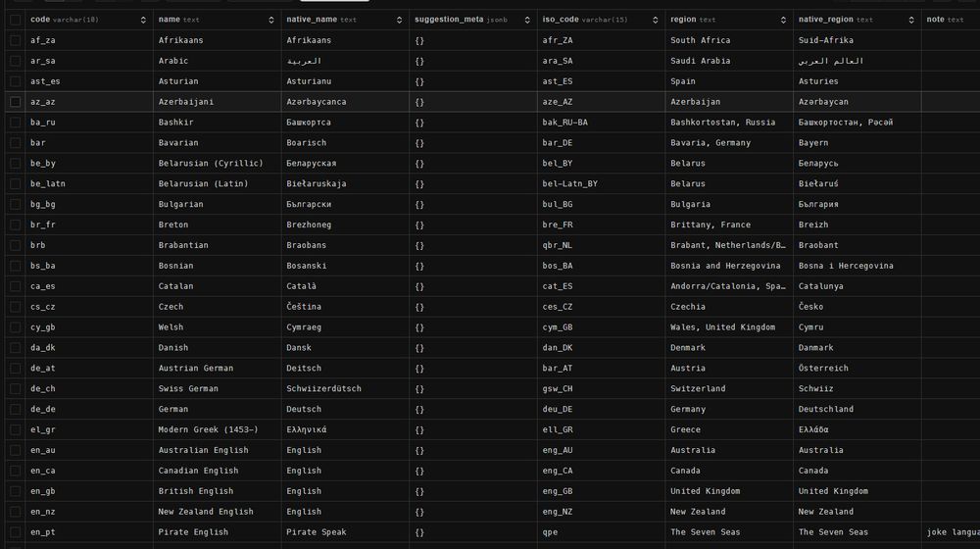Click the Čeština native name cell
Screen dimensions: 980x549
click(x=345, y=307)
